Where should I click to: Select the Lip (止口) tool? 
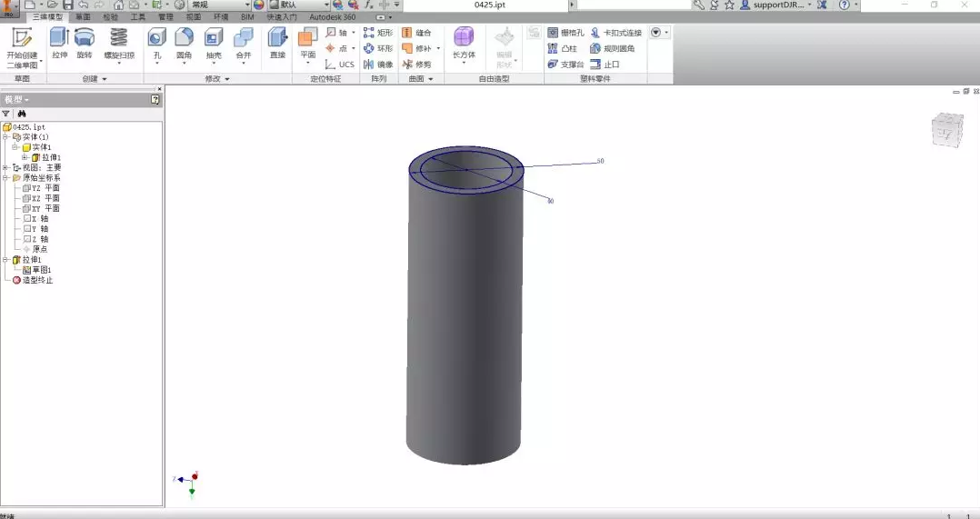[605, 65]
